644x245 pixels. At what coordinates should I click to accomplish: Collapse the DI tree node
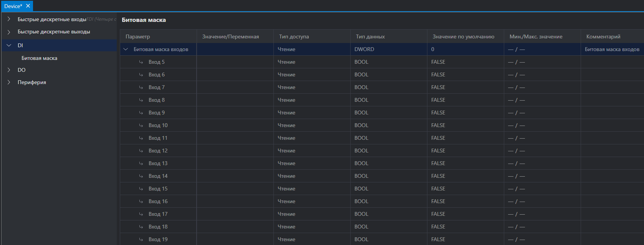coord(9,45)
